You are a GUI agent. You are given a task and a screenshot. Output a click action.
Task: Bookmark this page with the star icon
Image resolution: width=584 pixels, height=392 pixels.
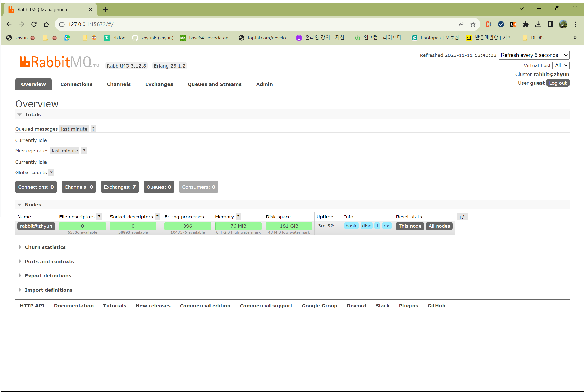[x=473, y=24]
